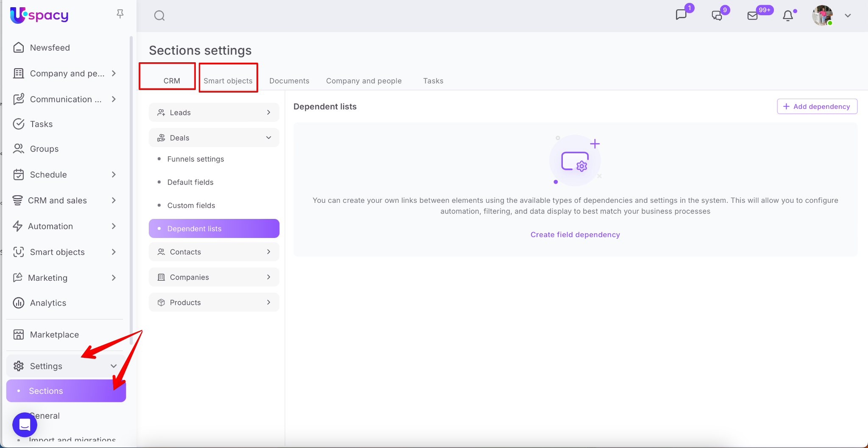The height and width of the screenshot is (448, 868).
Task: Click the Uspacy logo
Action: pyautogui.click(x=39, y=15)
